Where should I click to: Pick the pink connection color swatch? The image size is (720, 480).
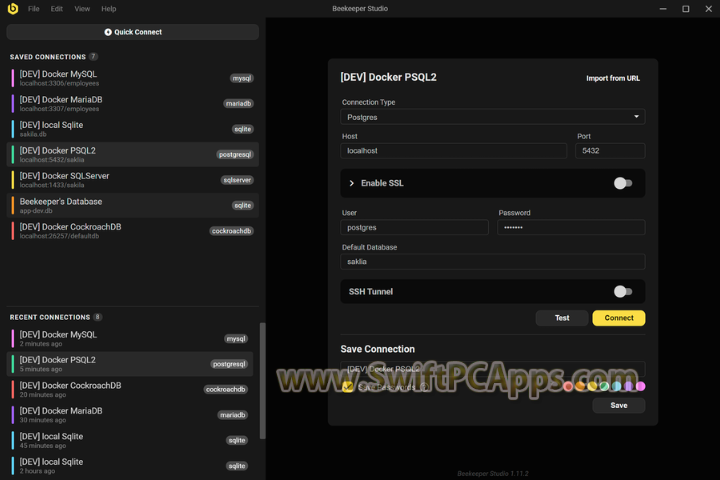click(x=641, y=386)
